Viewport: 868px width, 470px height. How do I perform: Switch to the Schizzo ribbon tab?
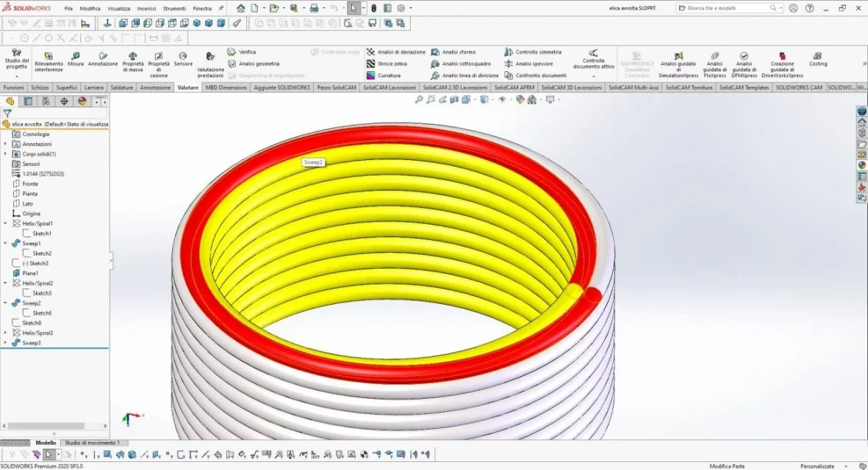(40, 87)
